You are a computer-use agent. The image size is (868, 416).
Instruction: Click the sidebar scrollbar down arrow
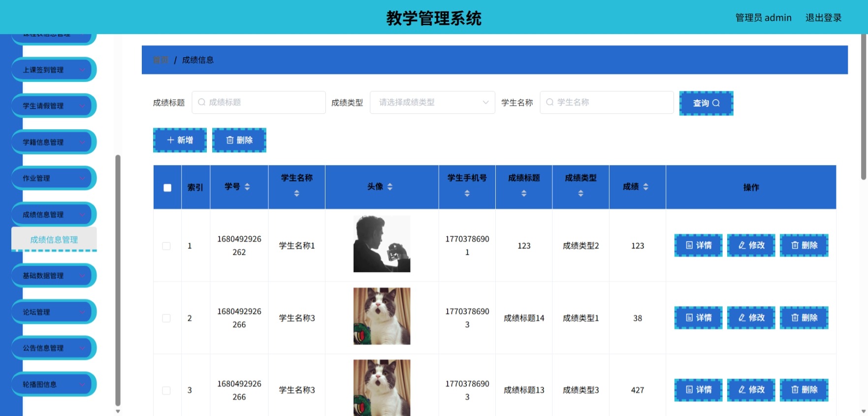118,411
